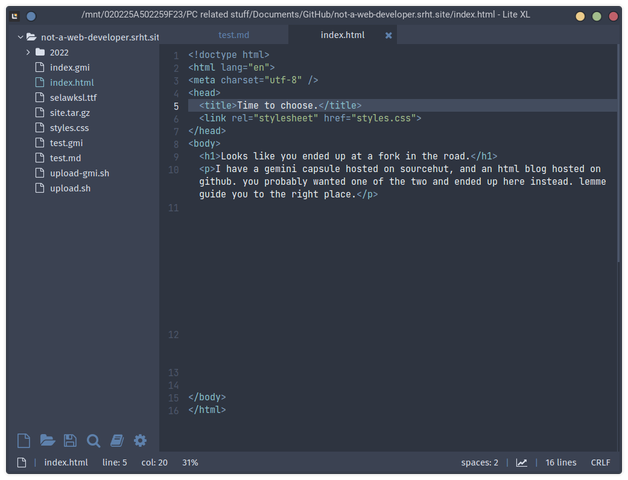Screen dimensions: 628x480
Task: Click the 2022 folder name
Action: 59,52
